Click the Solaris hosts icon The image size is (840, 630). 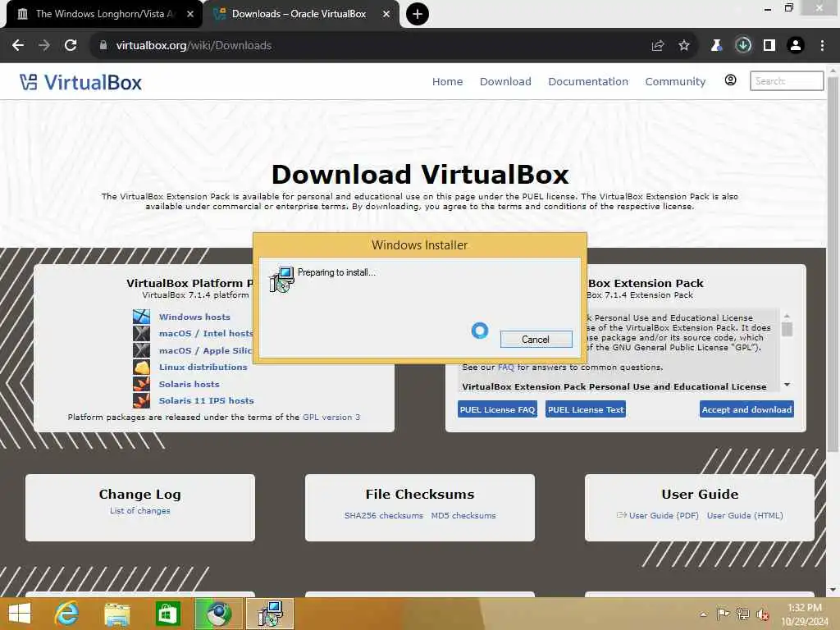[x=141, y=384]
